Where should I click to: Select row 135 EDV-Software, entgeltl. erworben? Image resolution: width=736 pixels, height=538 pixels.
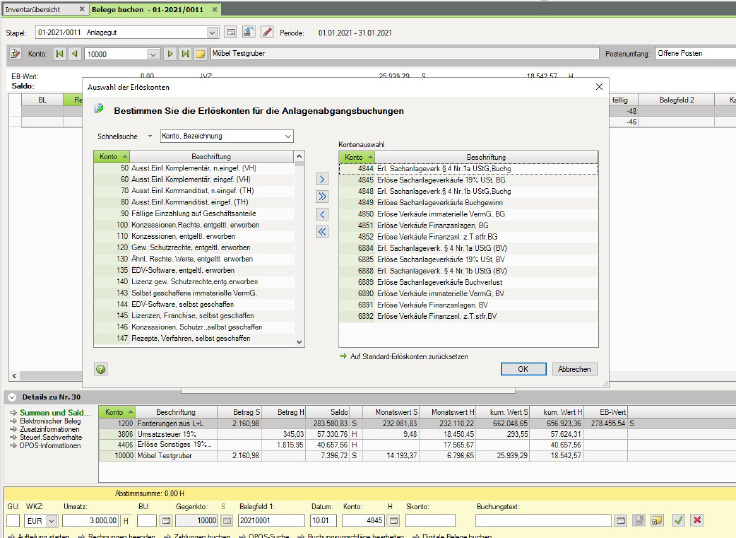[194, 270]
